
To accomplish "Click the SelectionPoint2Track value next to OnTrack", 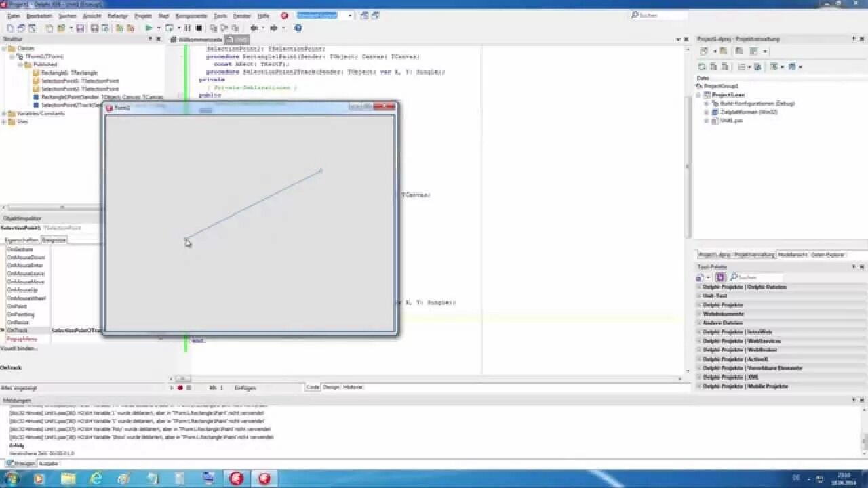I will [73, 331].
